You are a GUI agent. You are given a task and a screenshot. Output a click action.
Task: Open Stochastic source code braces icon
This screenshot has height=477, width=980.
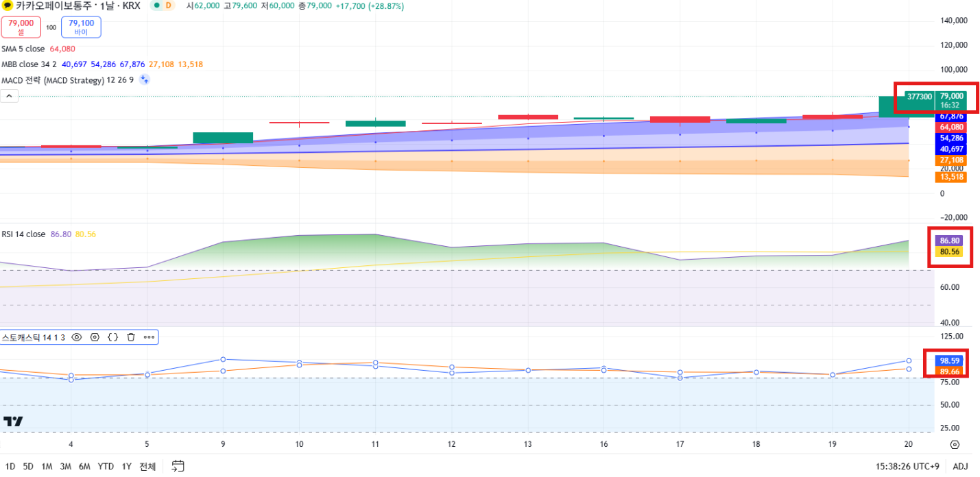[x=113, y=337]
